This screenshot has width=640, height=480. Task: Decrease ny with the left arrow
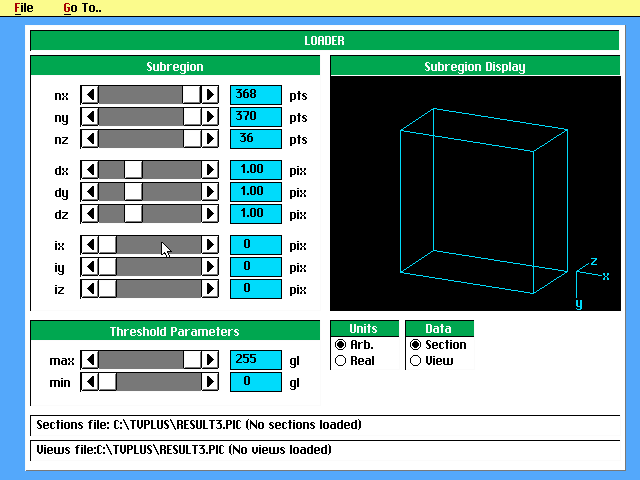point(90,117)
